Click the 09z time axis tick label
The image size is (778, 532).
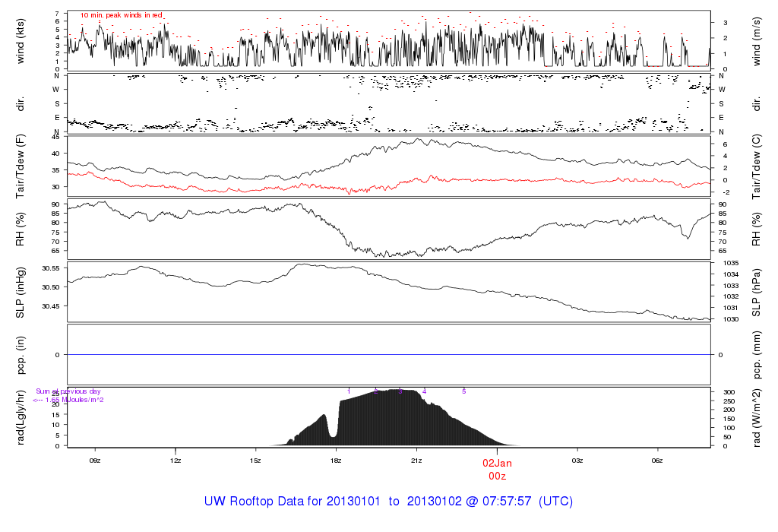[95, 461]
